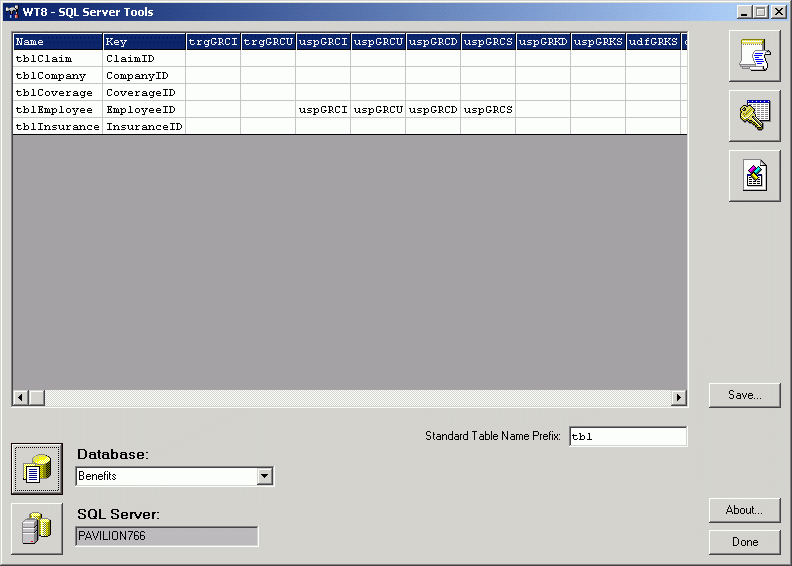
Task: Select the tblClaim table name cell
Action: click(57, 59)
